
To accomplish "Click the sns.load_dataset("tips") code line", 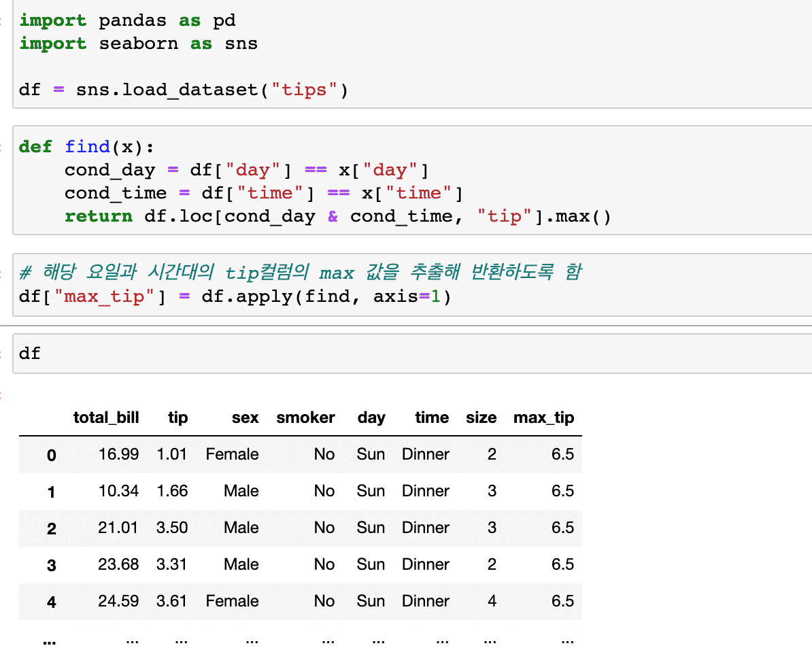I will coord(184,90).
